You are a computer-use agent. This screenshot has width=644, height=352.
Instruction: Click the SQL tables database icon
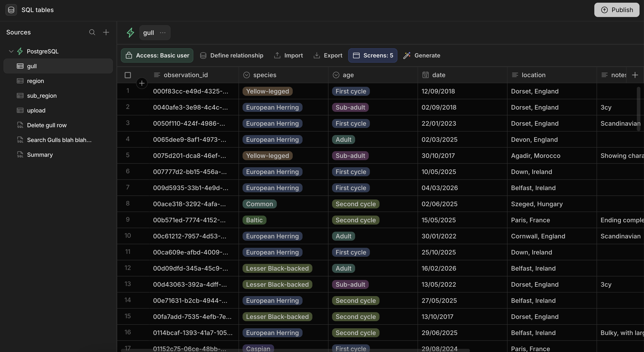pyautogui.click(x=11, y=10)
